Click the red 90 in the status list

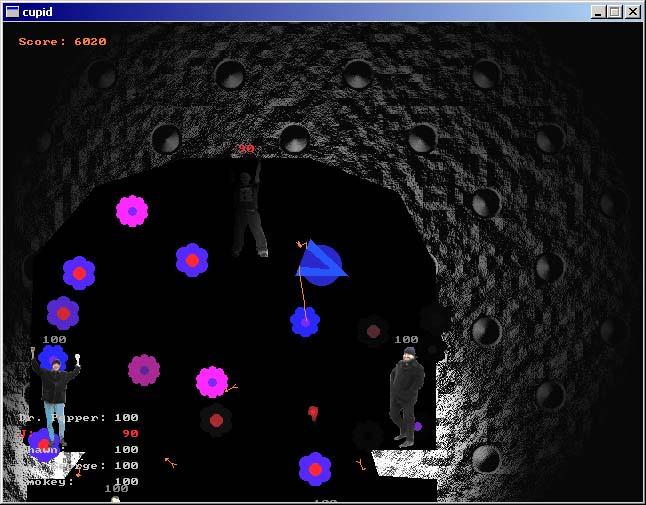[130, 433]
